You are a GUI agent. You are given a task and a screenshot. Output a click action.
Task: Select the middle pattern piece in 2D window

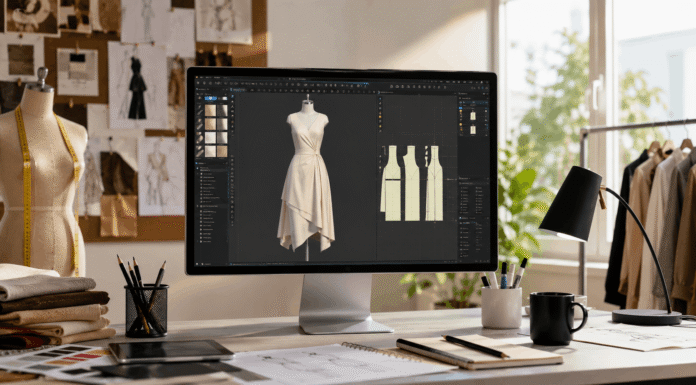[x=411, y=183]
